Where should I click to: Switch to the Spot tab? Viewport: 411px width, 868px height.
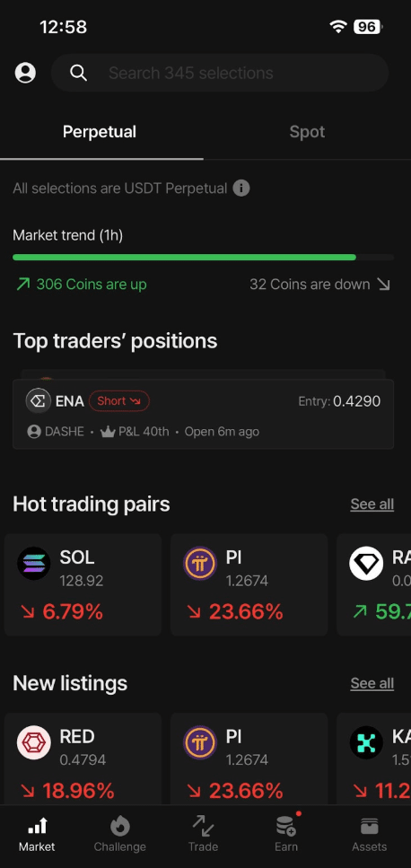pos(307,132)
